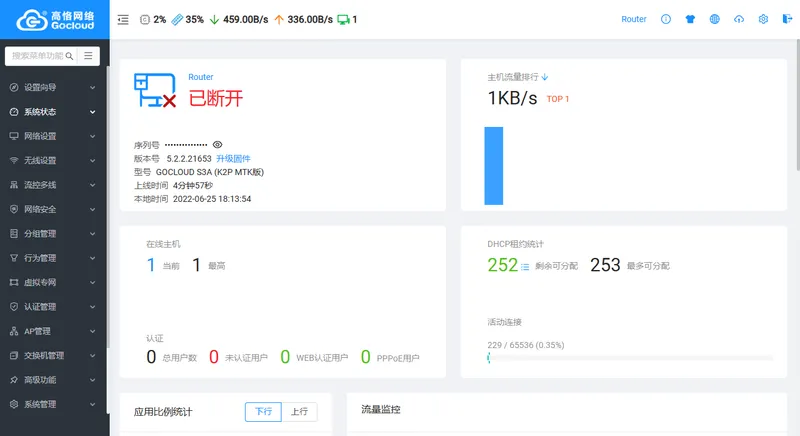Expand the 网络安全 chevron
The width and height of the screenshot is (800, 436).
pyautogui.click(x=92, y=209)
